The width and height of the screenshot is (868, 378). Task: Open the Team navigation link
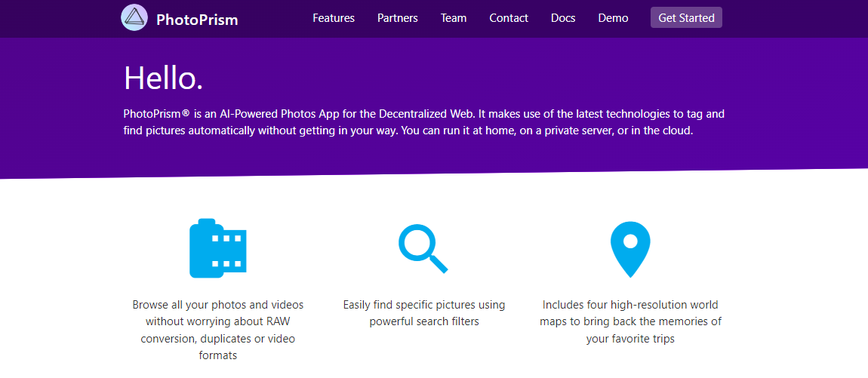point(454,17)
